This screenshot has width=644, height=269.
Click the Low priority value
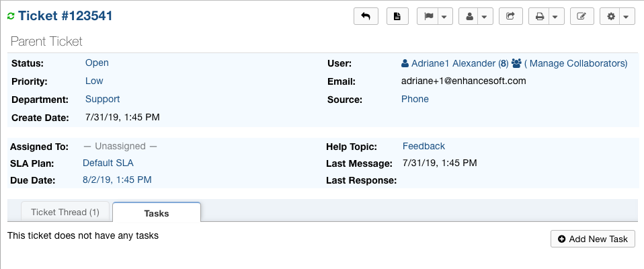coord(94,81)
